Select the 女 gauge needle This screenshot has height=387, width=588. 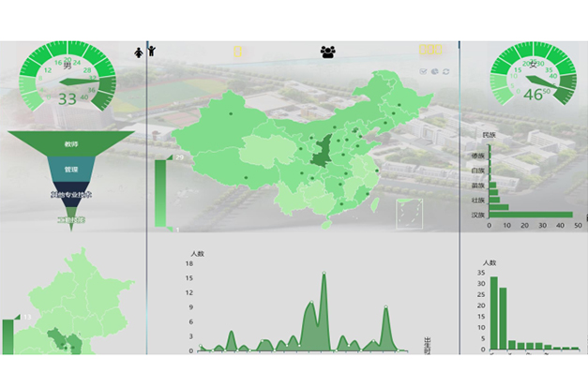click(x=544, y=83)
